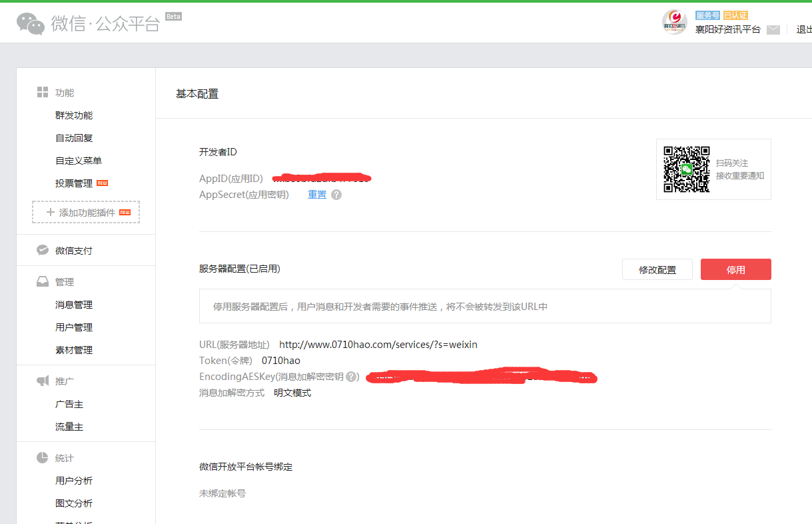The height and width of the screenshot is (524, 812).
Task: Click the 功能 grid icon in the sidebar
Action: (x=43, y=92)
